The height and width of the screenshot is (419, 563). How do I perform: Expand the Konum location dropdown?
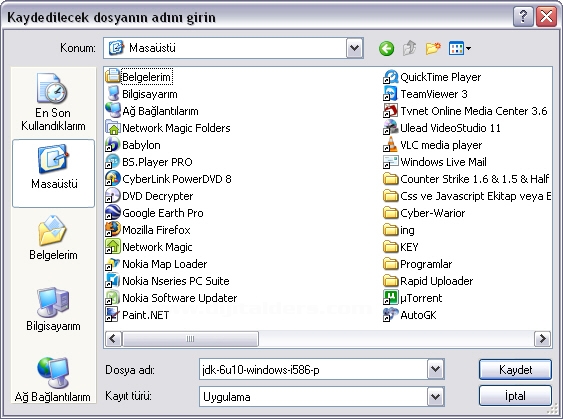tap(355, 48)
